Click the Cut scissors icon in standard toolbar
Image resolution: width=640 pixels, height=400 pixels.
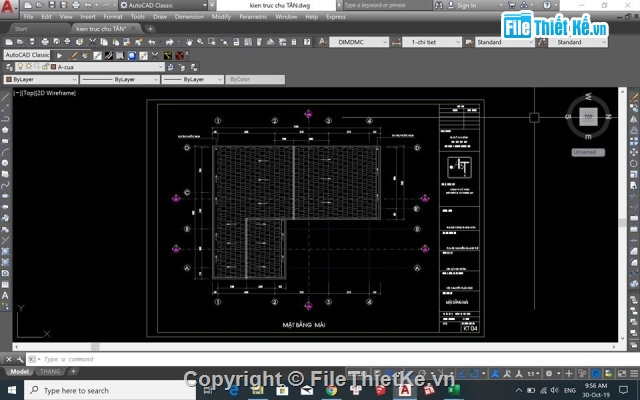[x=93, y=42]
